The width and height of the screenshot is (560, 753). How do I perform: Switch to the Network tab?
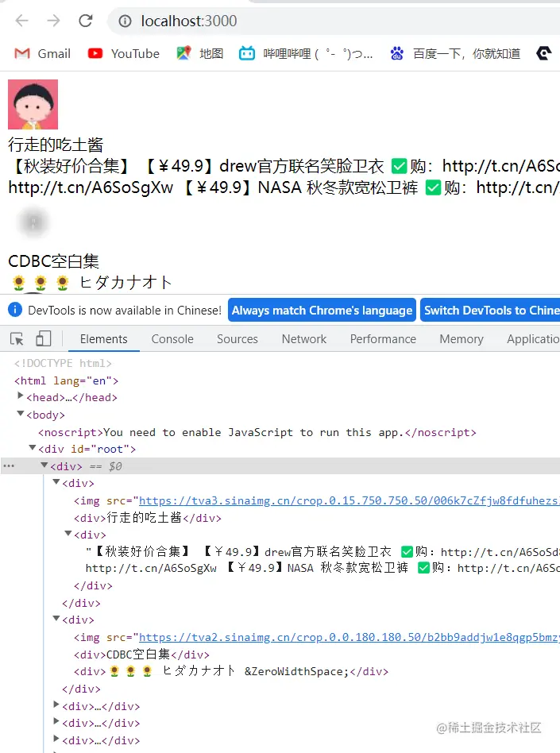304,339
